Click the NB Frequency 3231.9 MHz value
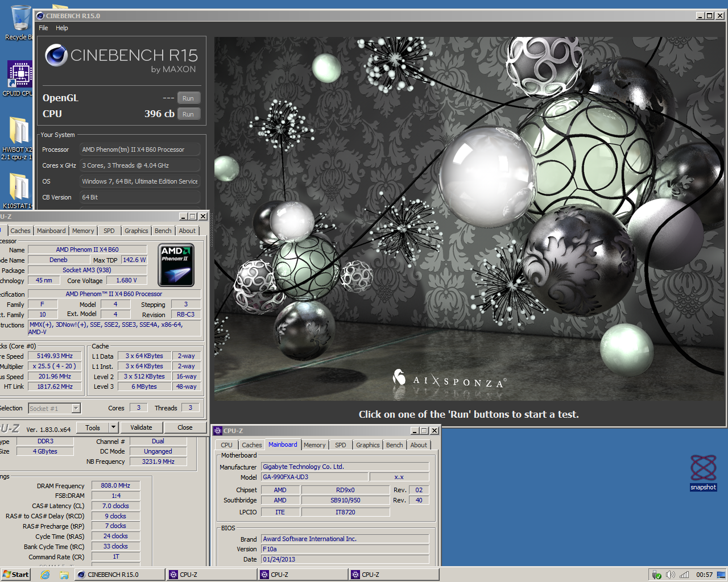The width and height of the screenshot is (728, 582). click(158, 462)
